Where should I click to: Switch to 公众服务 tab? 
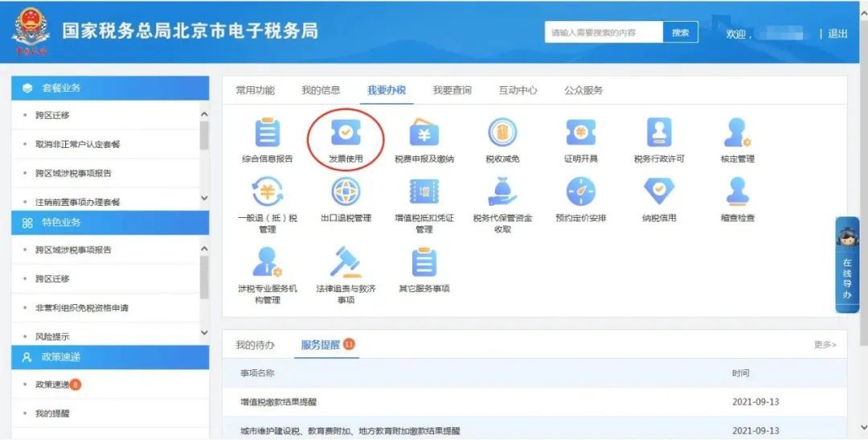(x=583, y=90)
